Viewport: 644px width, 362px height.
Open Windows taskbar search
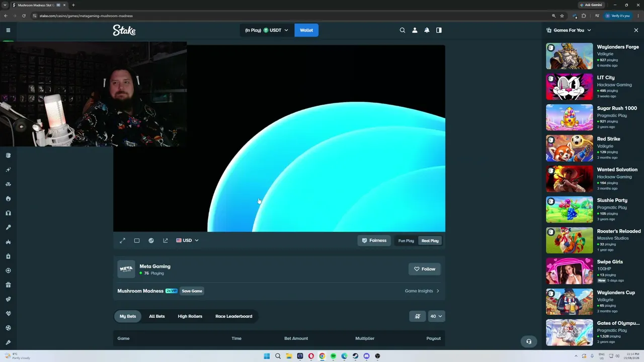click(278, 356)
